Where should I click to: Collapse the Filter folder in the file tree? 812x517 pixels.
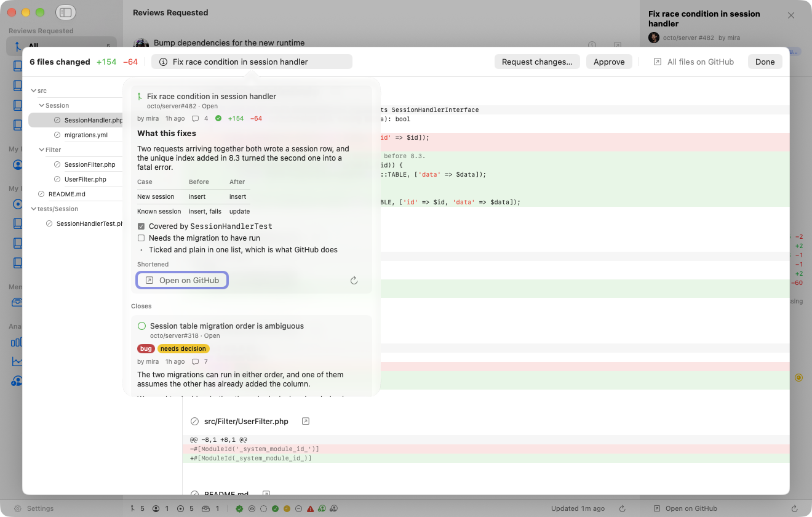tap(41, 150)
